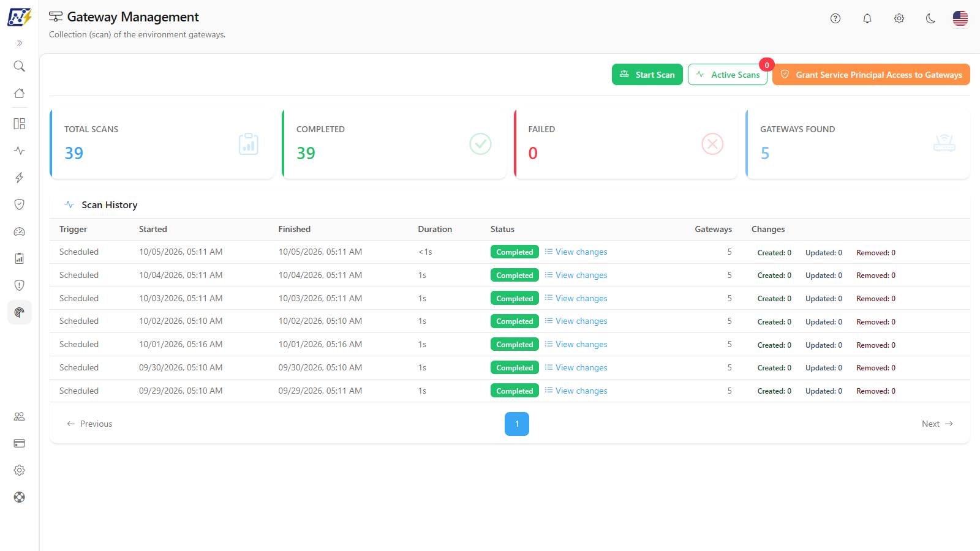View changes for the 10/02/2026 scan
The height and width of the screenshot is (551, 980).
576,321
